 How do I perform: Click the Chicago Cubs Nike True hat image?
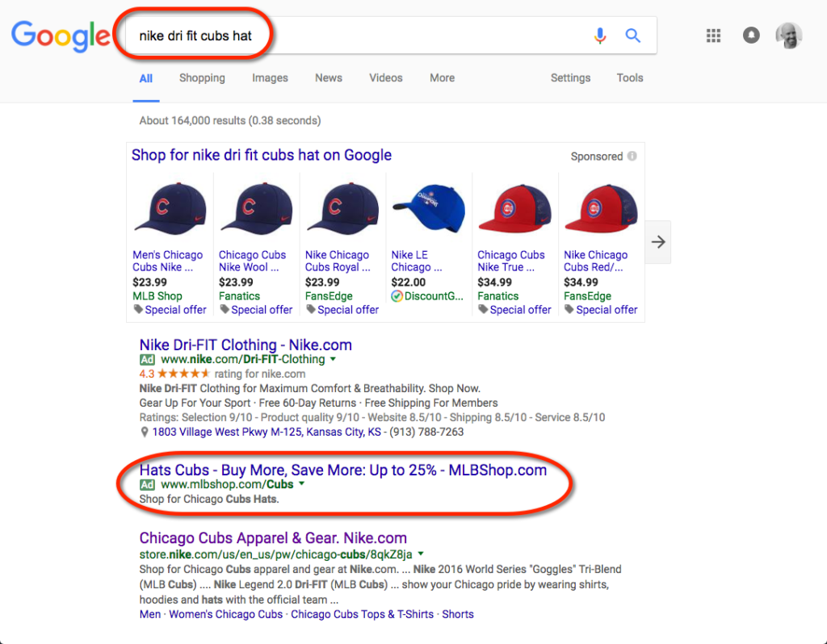[514, 209]
